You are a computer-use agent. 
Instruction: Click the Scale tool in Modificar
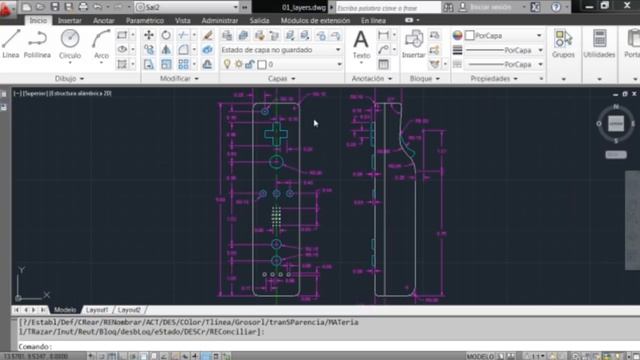pos(166,64)
